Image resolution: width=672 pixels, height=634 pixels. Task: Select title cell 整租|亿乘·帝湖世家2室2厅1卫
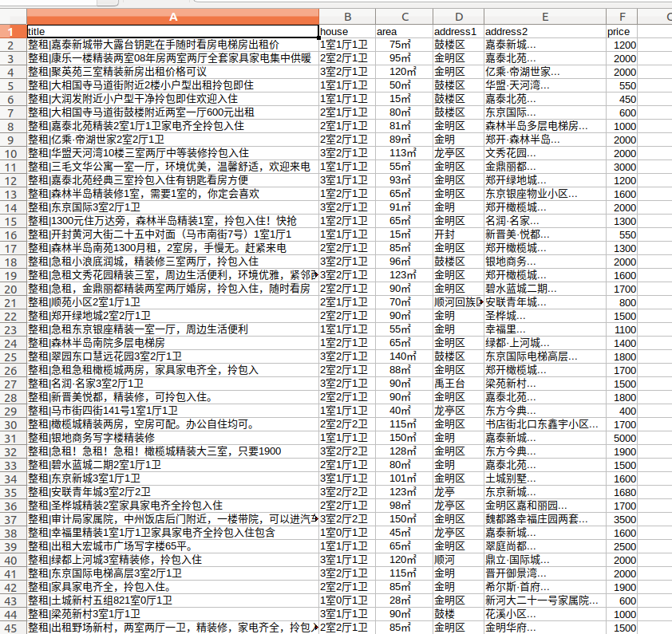tap(172, 140)
